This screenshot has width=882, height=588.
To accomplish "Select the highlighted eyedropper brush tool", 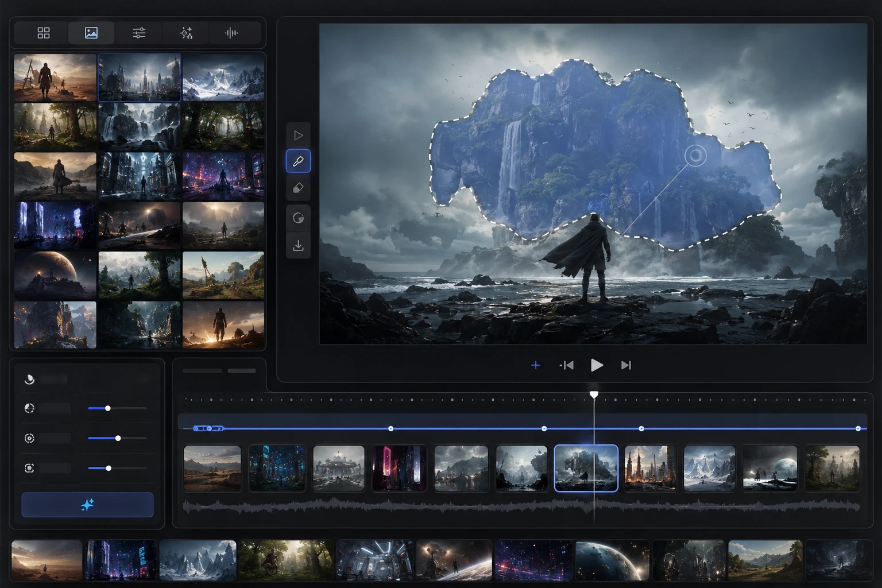I will (298, 161).
